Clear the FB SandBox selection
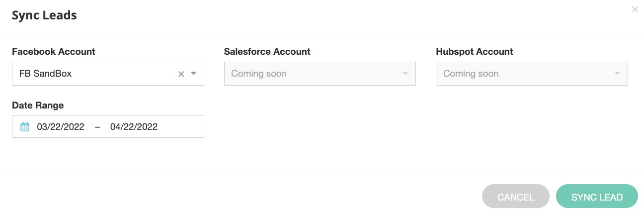 (x=181, y=74)
